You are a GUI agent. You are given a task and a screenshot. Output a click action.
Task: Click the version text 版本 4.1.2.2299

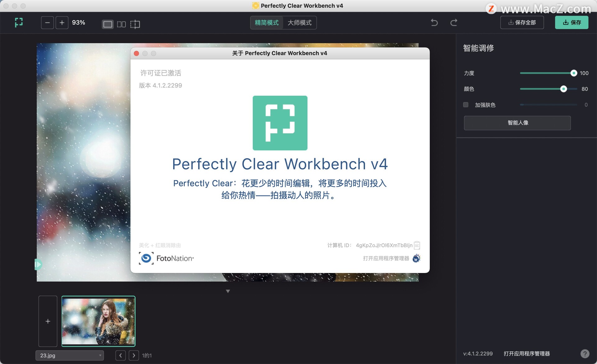coord(160,85)
